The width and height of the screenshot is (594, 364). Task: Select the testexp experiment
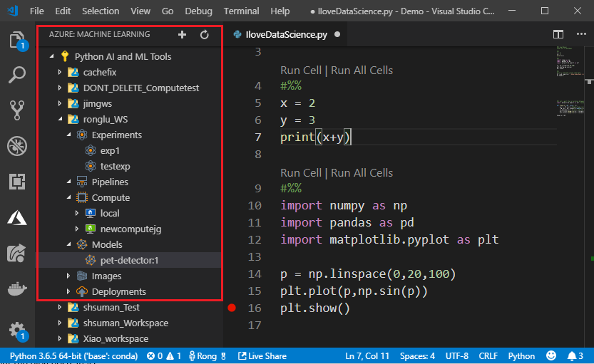pyautogui.click(x=116, y=166)
